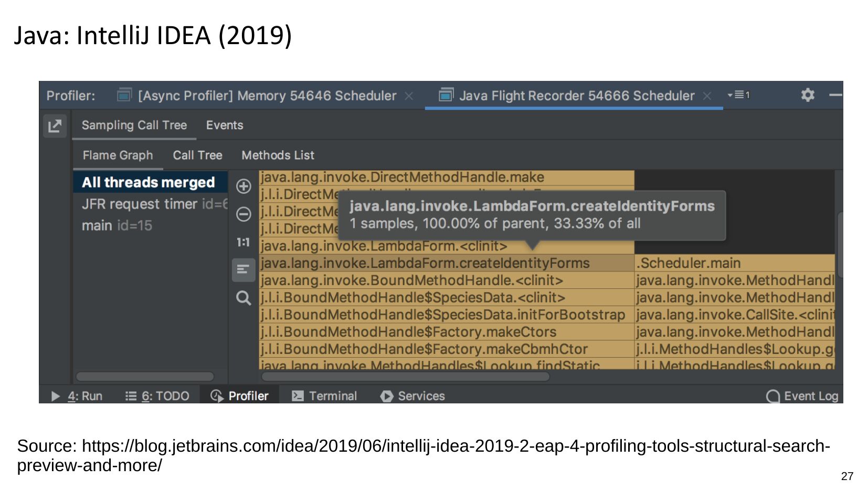This screenshot has height=489, width=868.
Task: Click the export arrow icon at left
Action: pyautogui.click(x=55, y=126)
